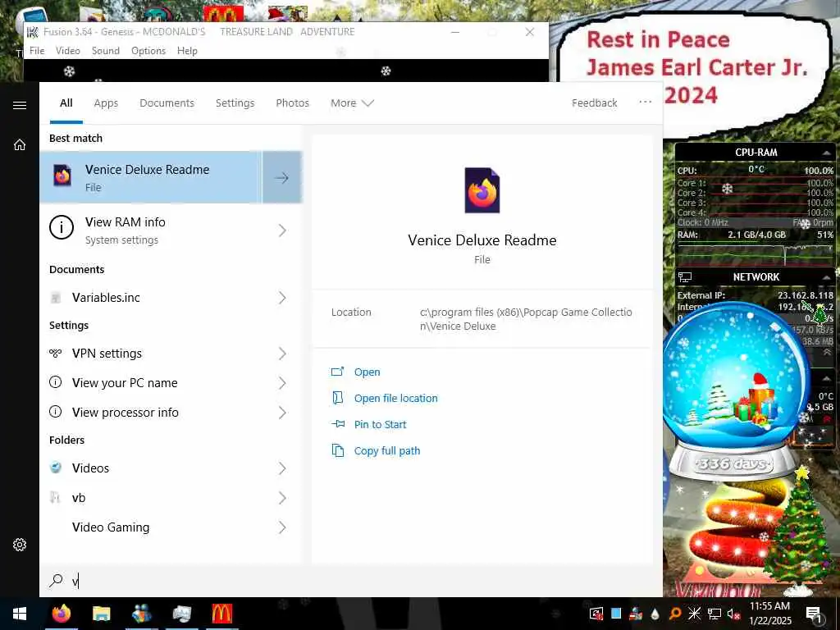The width and height of the screenshot is (840, 630).
Task: Open the network status tray icon
Action: click(x=714, y=614)
